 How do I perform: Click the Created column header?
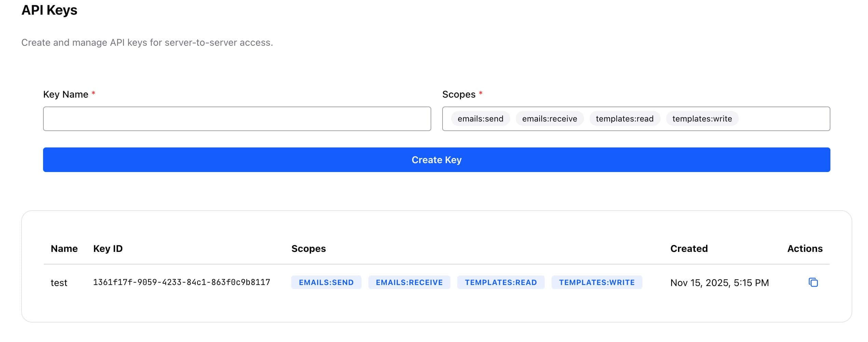click(689, 248)
